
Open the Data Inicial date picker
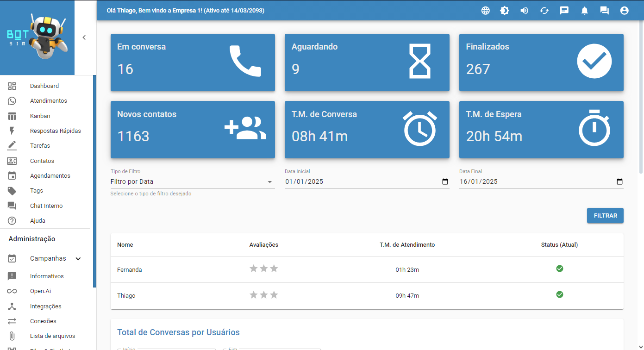pos(445,181)
